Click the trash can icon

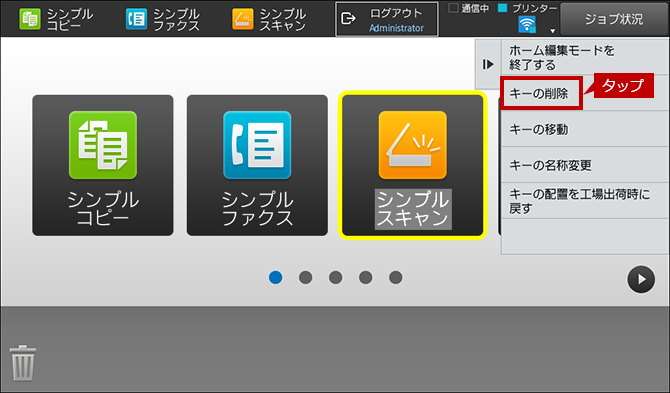point(23,363)
